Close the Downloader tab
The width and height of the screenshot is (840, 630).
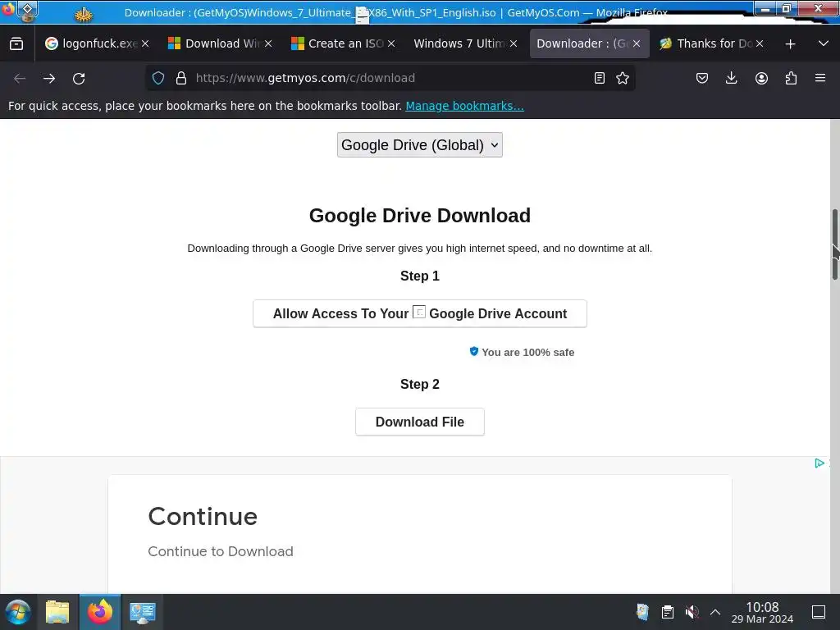click(637, 43)
